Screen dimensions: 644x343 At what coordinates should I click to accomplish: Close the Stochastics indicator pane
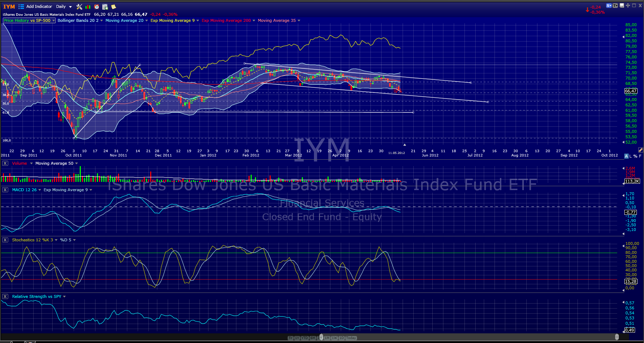(x=5, y=240)
